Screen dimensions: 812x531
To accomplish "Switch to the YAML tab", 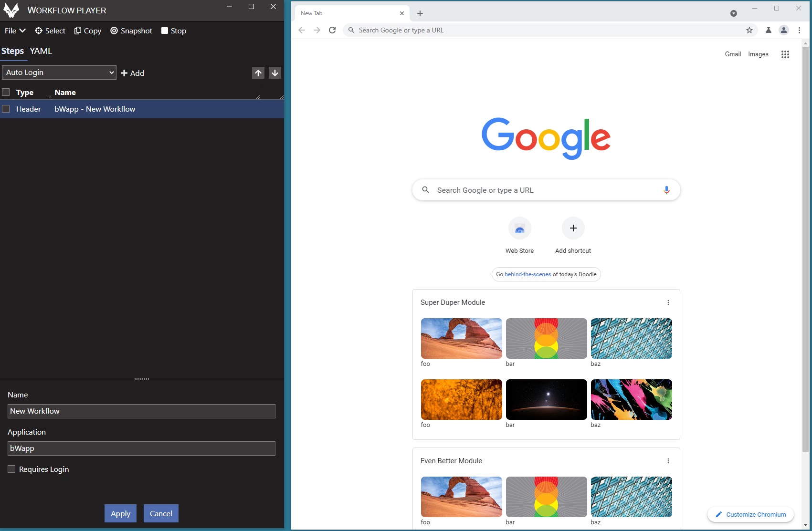I will (x=41, y=51).
